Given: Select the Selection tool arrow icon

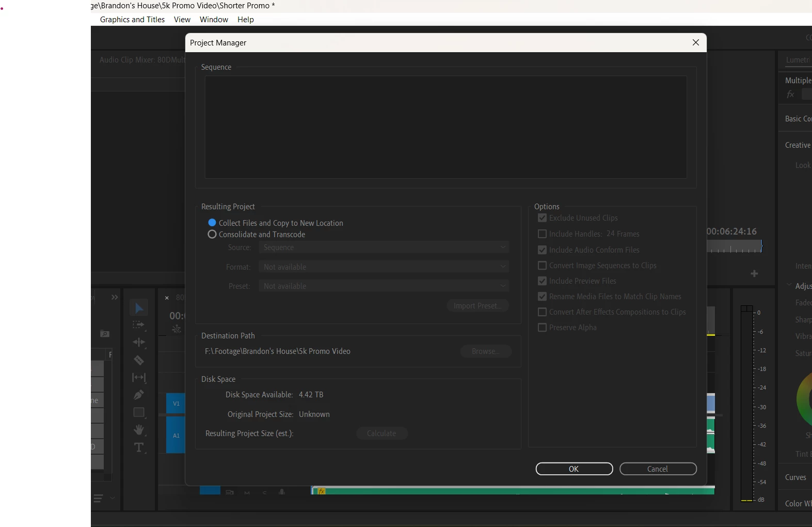Looking at the screenshot, I should [139, 308].
